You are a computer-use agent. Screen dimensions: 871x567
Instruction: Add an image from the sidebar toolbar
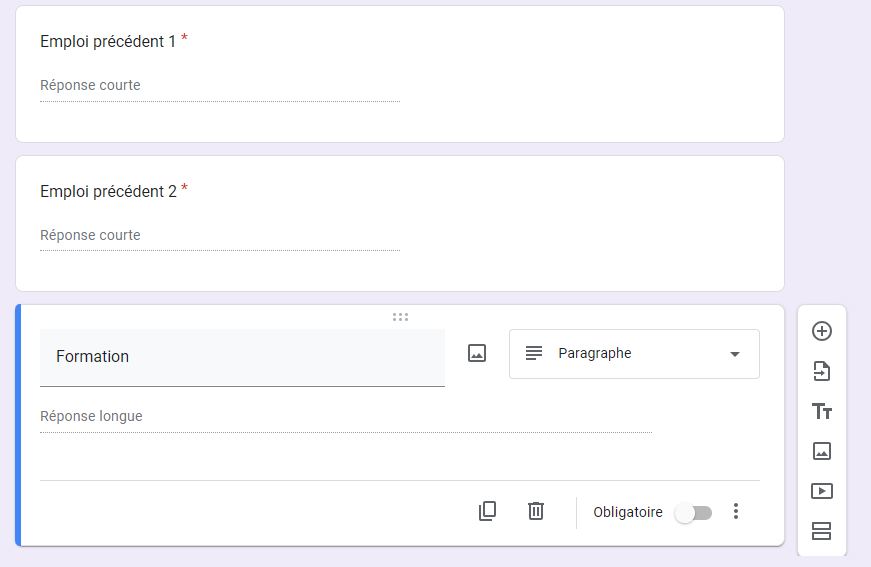pos(822,451)
